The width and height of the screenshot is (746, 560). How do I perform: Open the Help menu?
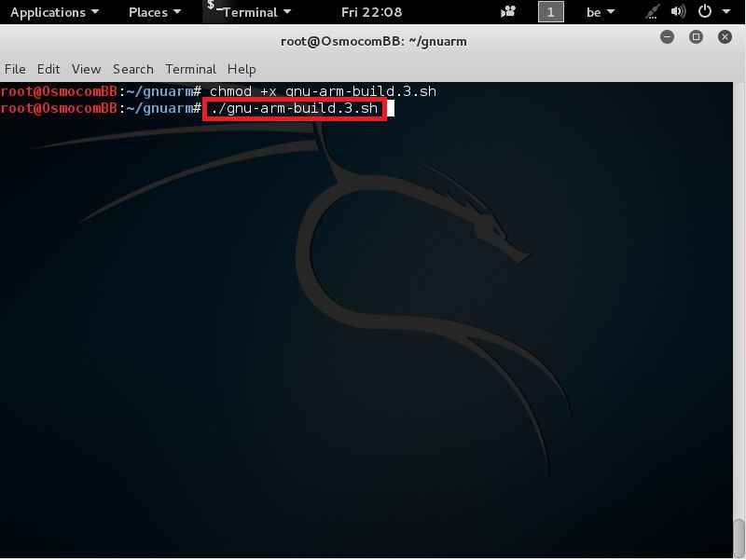(x=242, y=69)
